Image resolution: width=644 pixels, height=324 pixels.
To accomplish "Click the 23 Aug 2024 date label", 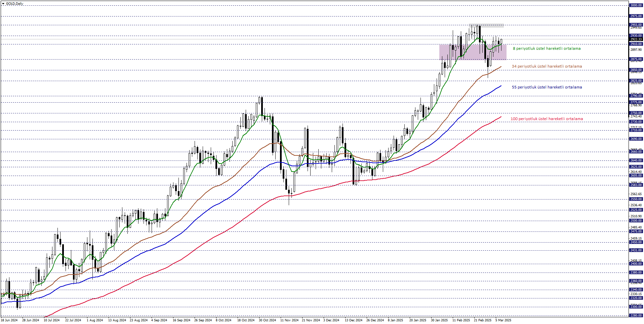I will [x=138, y=320].
